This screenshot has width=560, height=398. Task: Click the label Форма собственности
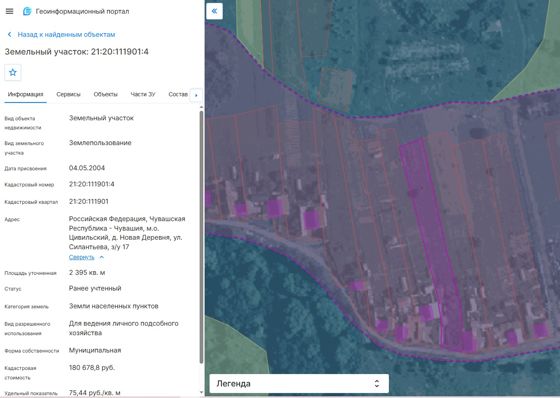pos(32,351)
